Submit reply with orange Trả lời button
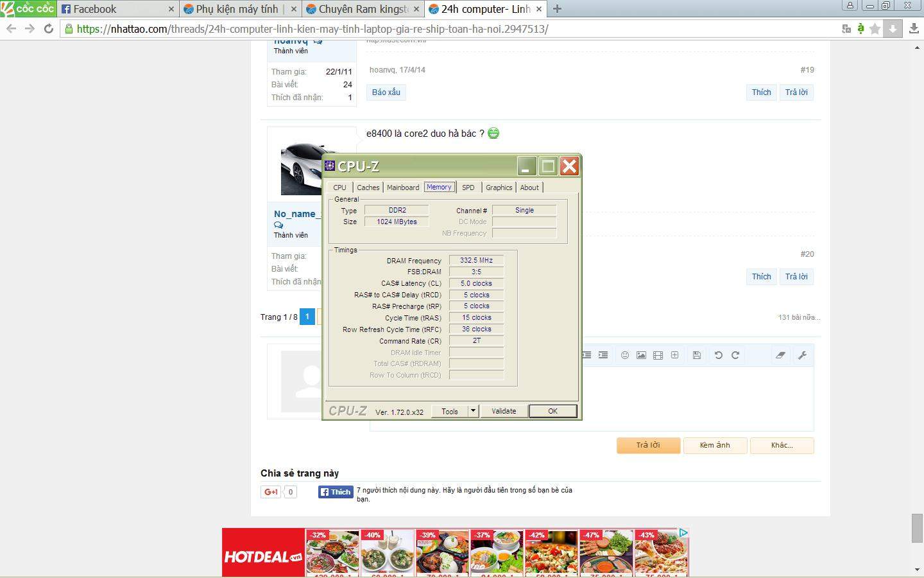924x578 pixels. (x=648, y=446)
